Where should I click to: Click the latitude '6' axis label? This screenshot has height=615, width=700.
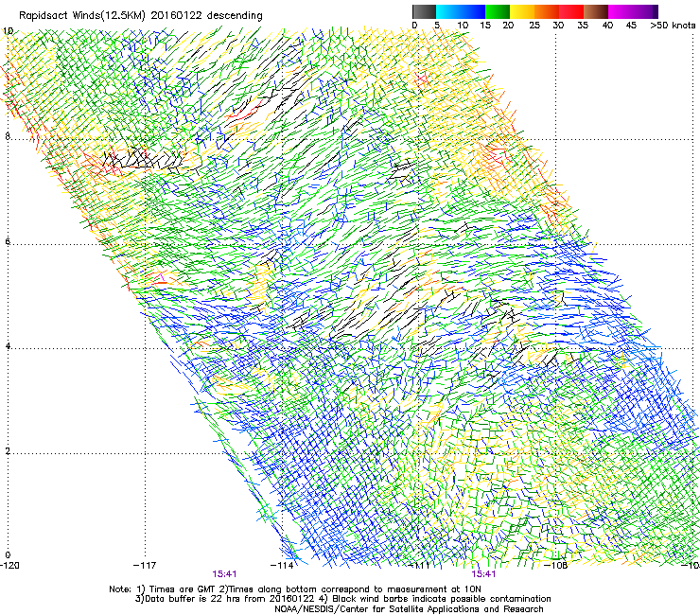click(x=8, y=241)
